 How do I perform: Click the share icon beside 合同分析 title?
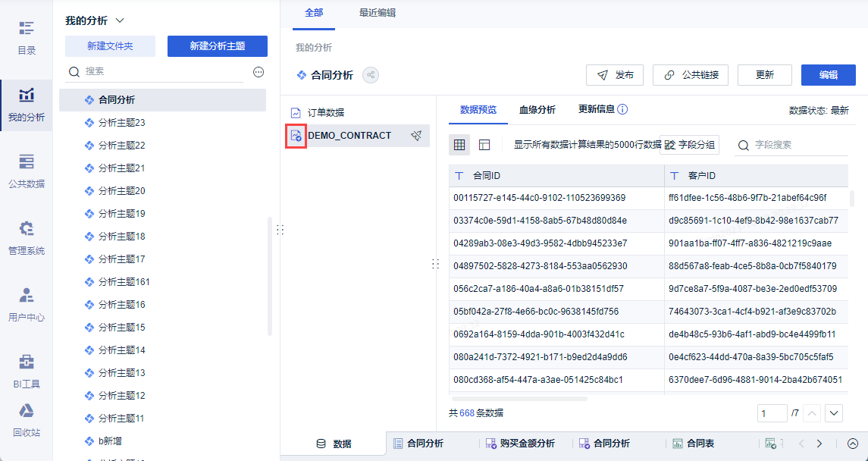[x=371, y=75]
